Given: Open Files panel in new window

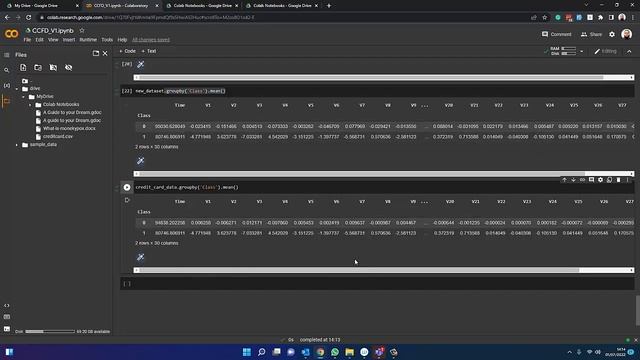Looking at the screenshot, I should coord(96,53).
